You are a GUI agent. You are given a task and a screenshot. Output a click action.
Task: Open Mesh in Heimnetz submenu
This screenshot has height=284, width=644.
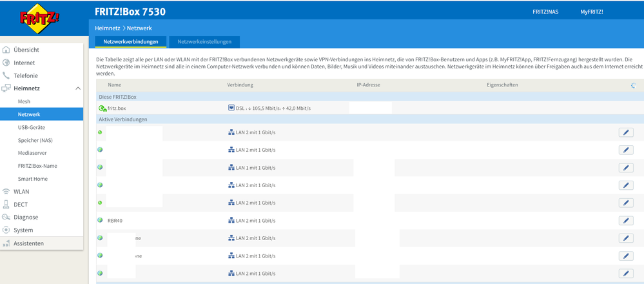[x=24, y=101]
